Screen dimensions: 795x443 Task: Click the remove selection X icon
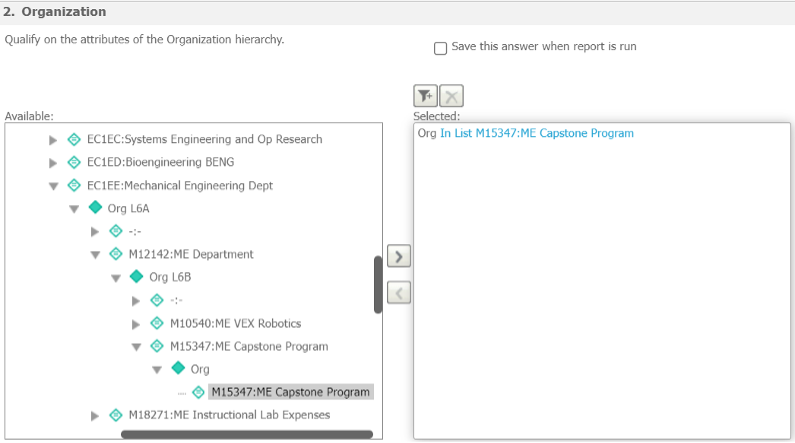point(451,96)
